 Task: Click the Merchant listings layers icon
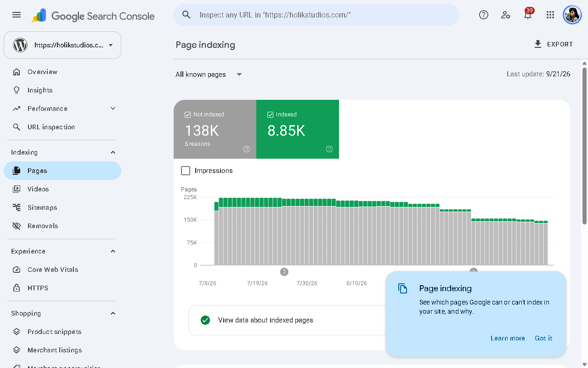pyautogui.click(x=17, y=350)
